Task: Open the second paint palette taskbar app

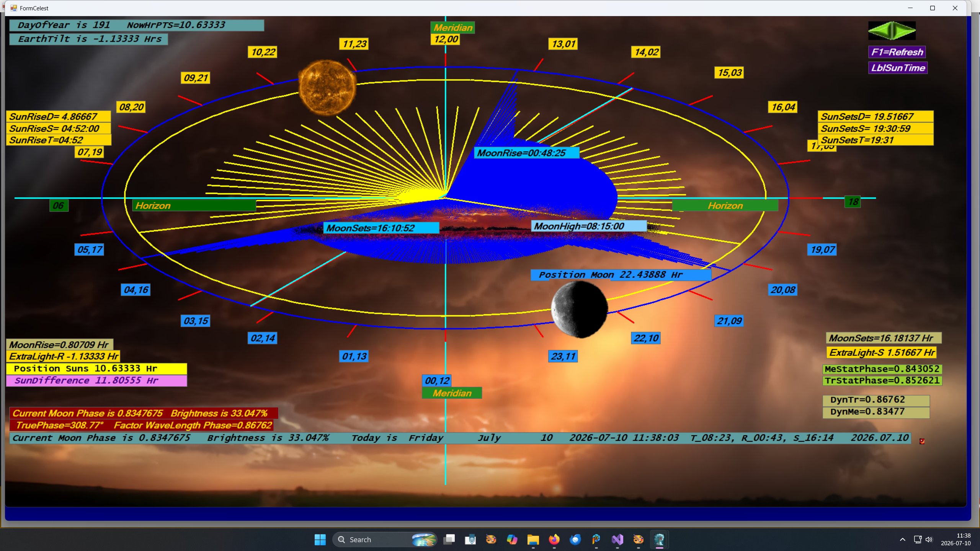Action: coord(638,540)
